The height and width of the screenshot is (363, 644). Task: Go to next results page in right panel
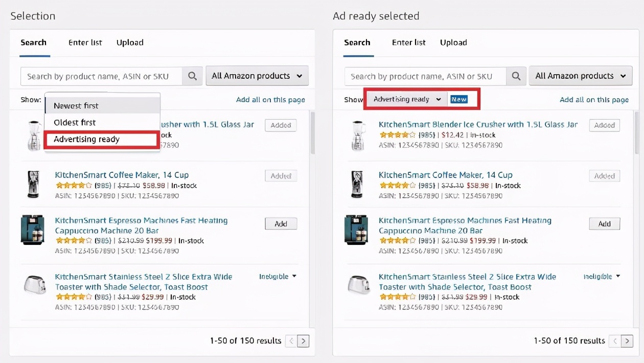[x=627, y=341]
